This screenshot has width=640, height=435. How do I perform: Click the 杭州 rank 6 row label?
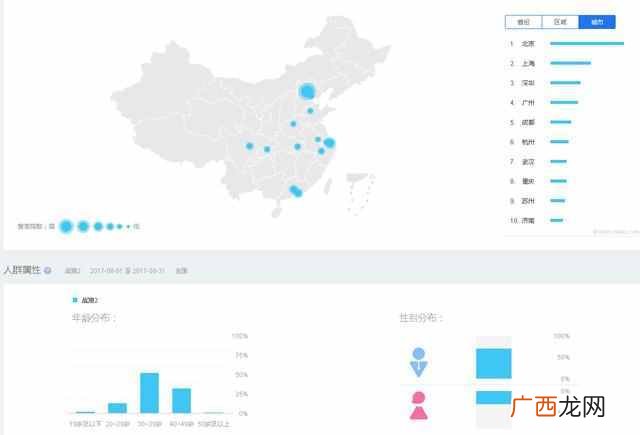(x=528, y=142)
